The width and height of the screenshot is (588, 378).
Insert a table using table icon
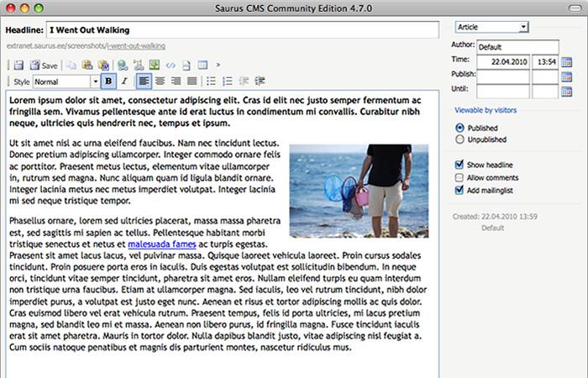[x=202, y=66]
